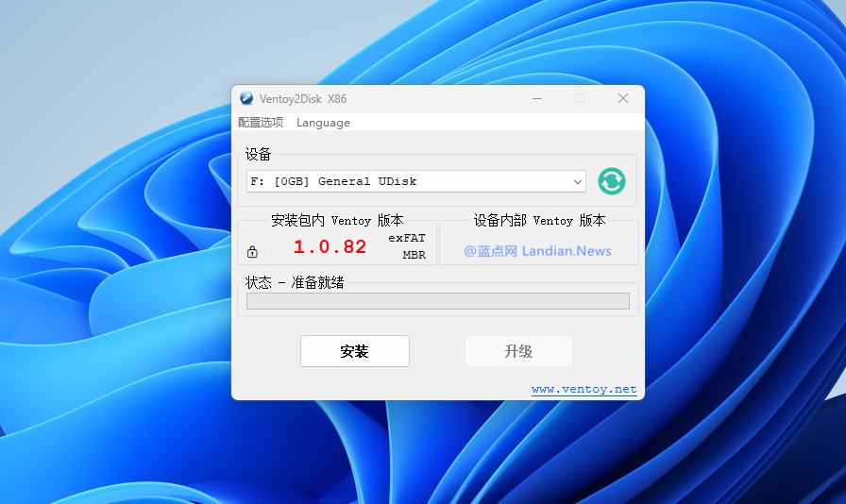Viewport: 846px width, 504px height.
Task: Expand the device list dropdown arrow
Action: (x=578, y=181)
